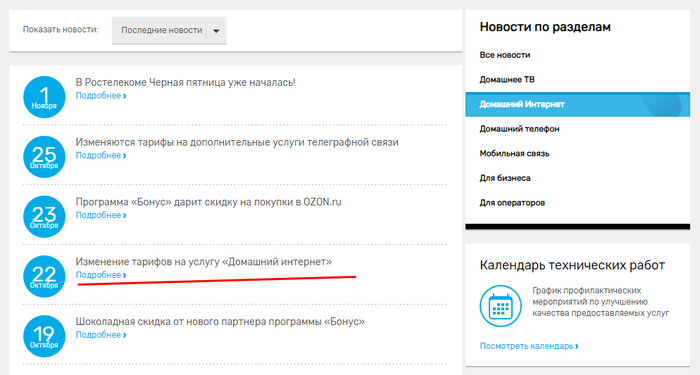Viewport: 700px width, 375px height.
Task: Click the 19 Октября date circle
Action: (44, 336)
